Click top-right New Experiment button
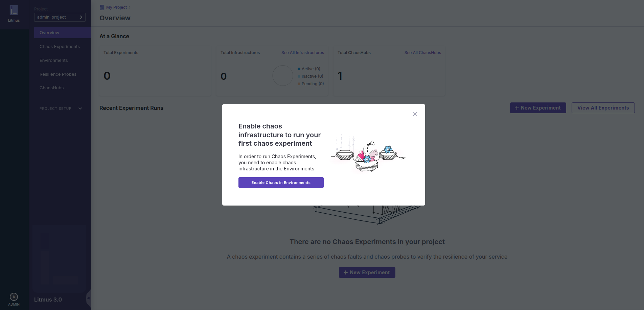This screenshot has width=644, height=310. pos(538,108)
